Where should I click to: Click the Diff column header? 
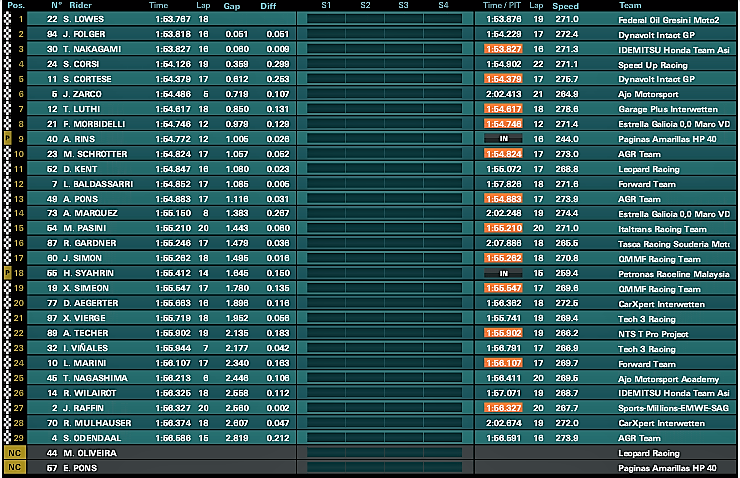click(x=268, y=6)
